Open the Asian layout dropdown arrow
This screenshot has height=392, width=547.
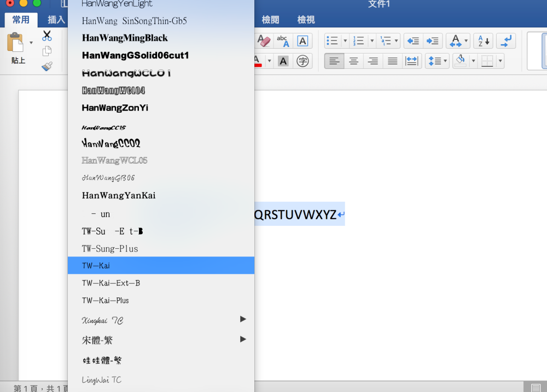(466, 41)
